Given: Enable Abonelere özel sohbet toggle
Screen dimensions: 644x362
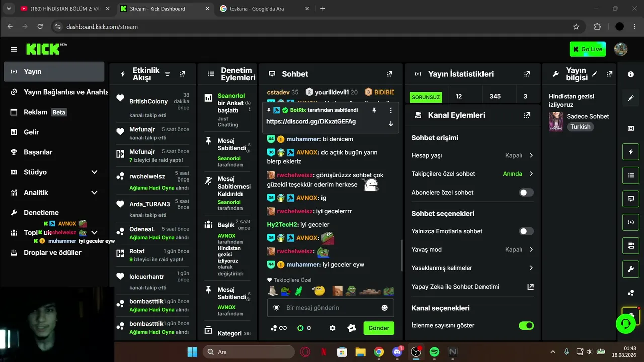Looking at the screenshot, I should tap(526, 192).
